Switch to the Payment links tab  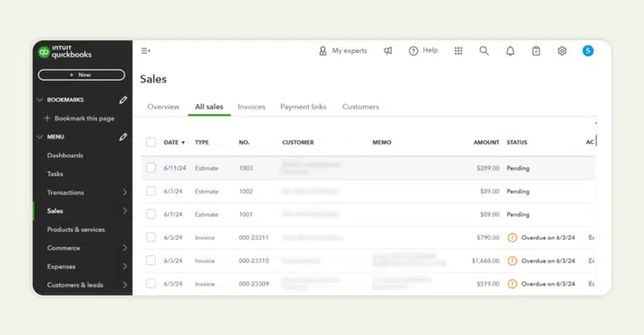pos(303,107)
